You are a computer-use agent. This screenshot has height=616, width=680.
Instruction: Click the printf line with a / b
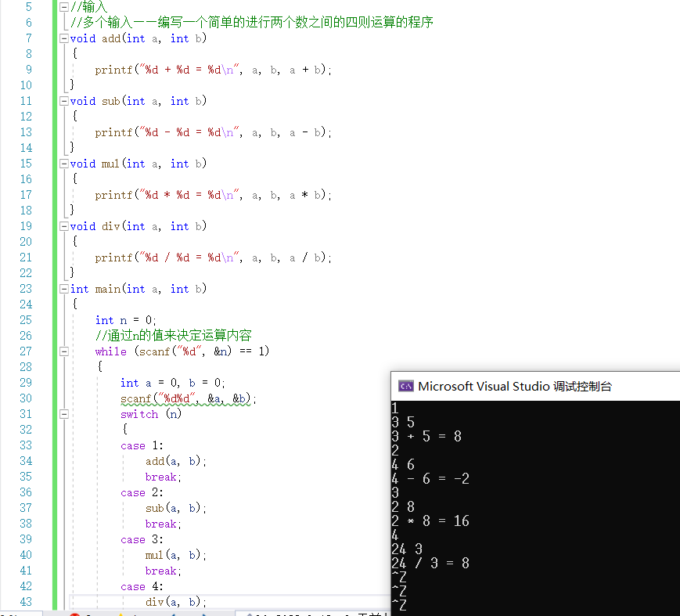(x=213, y=258)
